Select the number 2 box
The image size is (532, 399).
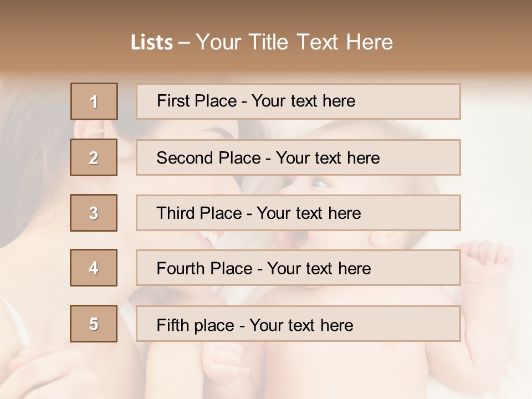[94, 157]
